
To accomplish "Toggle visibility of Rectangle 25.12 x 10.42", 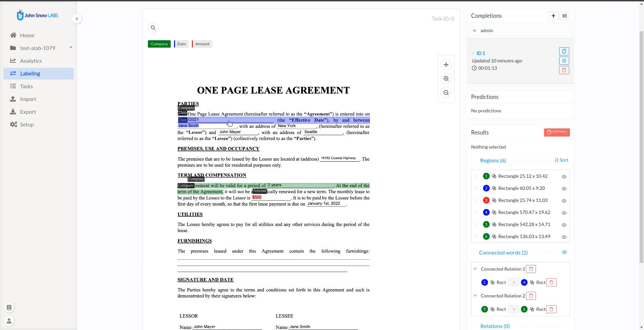I will [564, 177].
